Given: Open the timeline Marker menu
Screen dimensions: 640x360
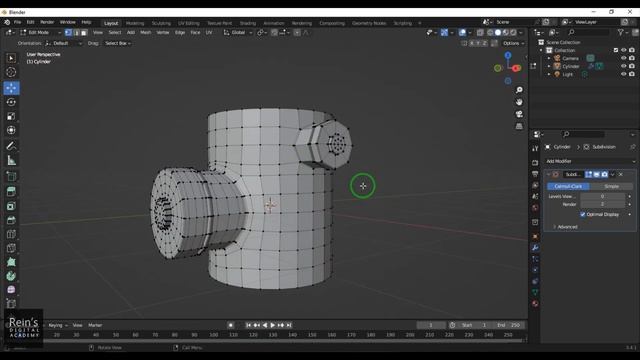Looking at the screenshot, I should [95, 325].
